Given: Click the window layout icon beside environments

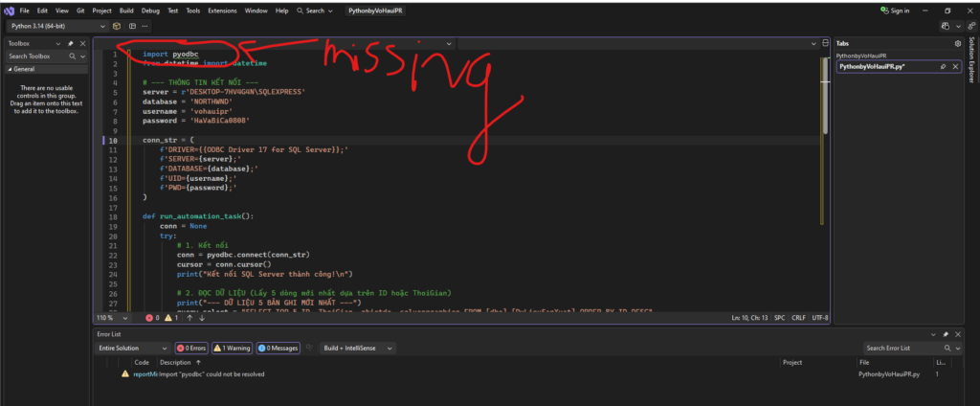Looking at the screenshot, I should [x=131, y=26].
